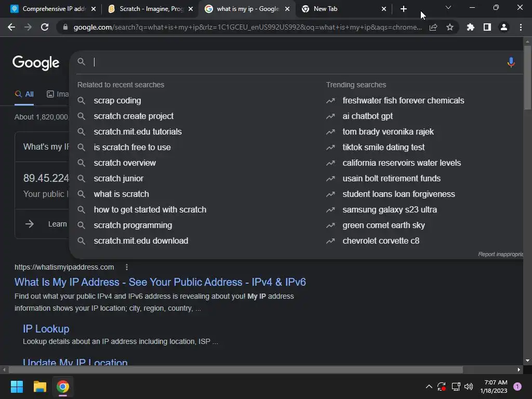Select trending green comet earth sky

point(383,225)
